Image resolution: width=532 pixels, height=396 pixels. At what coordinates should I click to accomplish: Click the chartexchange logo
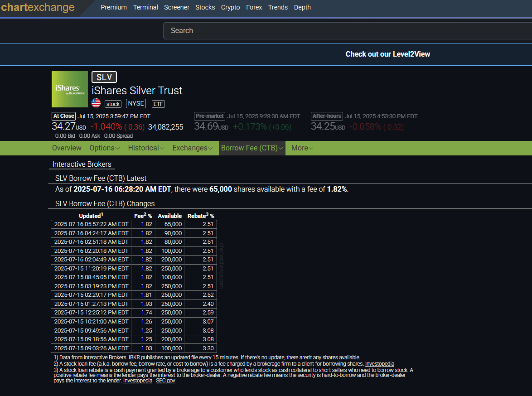[x=38, y=7]
